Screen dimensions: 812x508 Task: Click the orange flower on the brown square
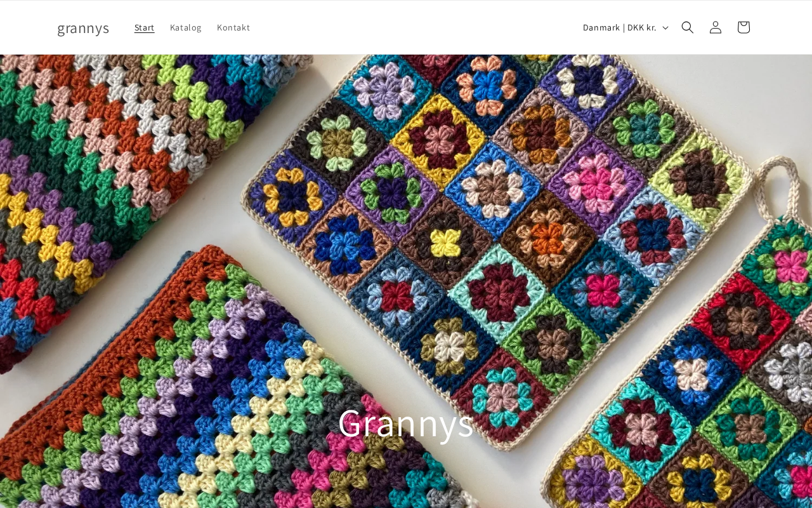pos(548,239)
